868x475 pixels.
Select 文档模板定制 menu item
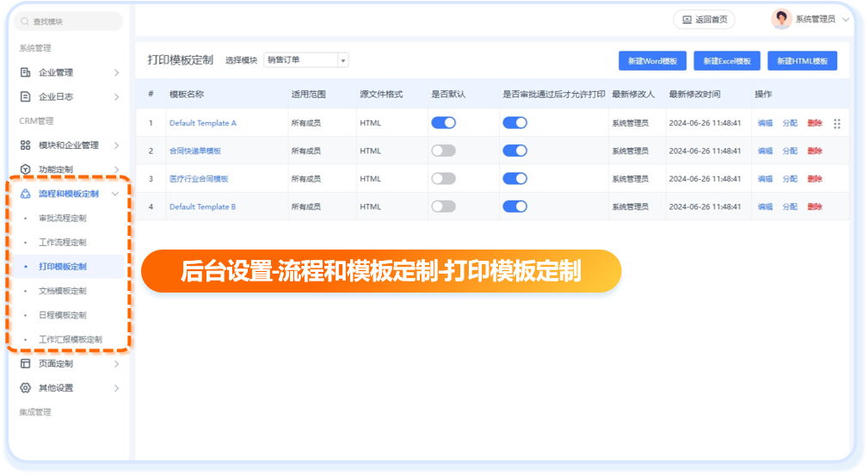62,291
